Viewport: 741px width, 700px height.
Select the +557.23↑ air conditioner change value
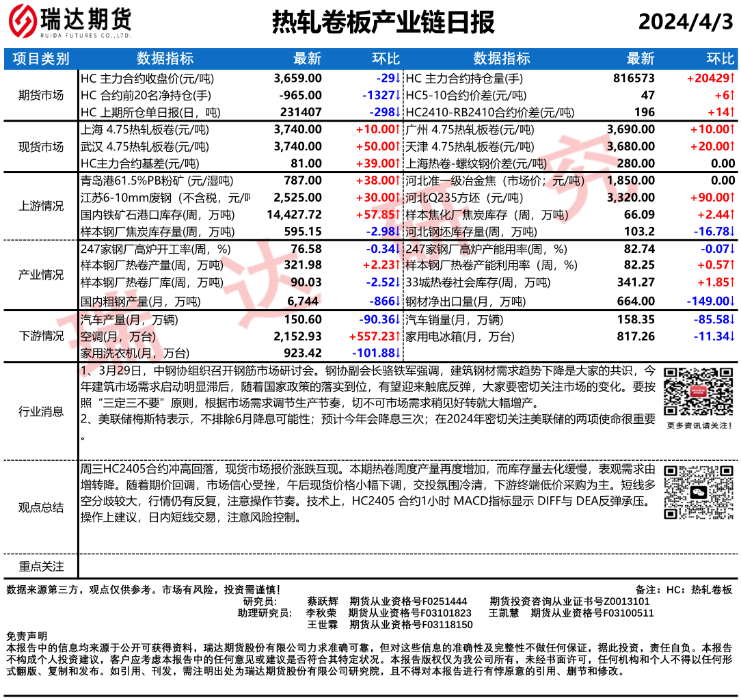coord(374,336)
